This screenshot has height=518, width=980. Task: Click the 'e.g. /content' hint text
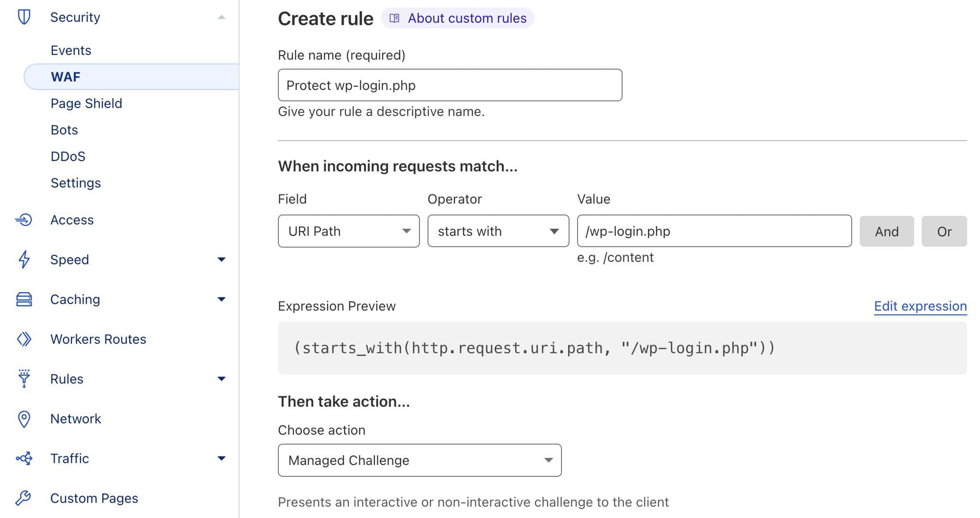click(x=615, y=258)
